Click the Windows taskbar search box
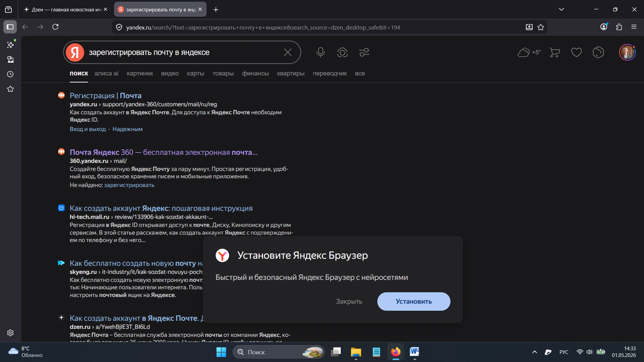 point(278,352)
